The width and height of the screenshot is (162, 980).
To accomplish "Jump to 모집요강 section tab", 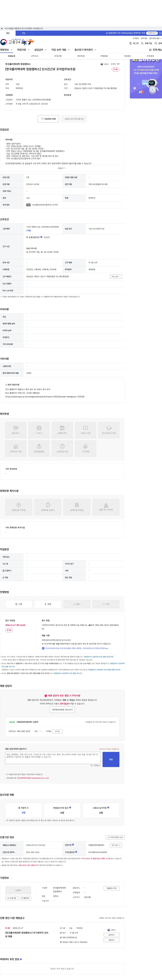I will coord(11,56).
